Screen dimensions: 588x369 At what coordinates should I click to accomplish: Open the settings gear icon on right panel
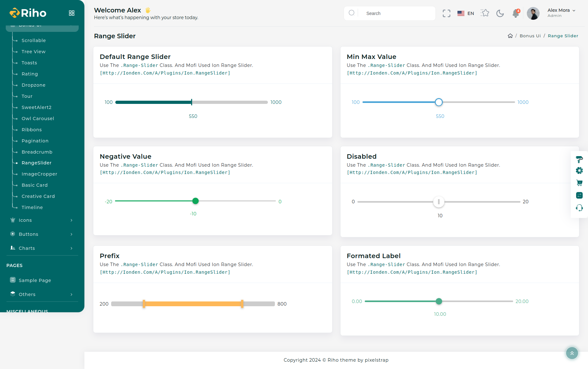click(579, 171)
